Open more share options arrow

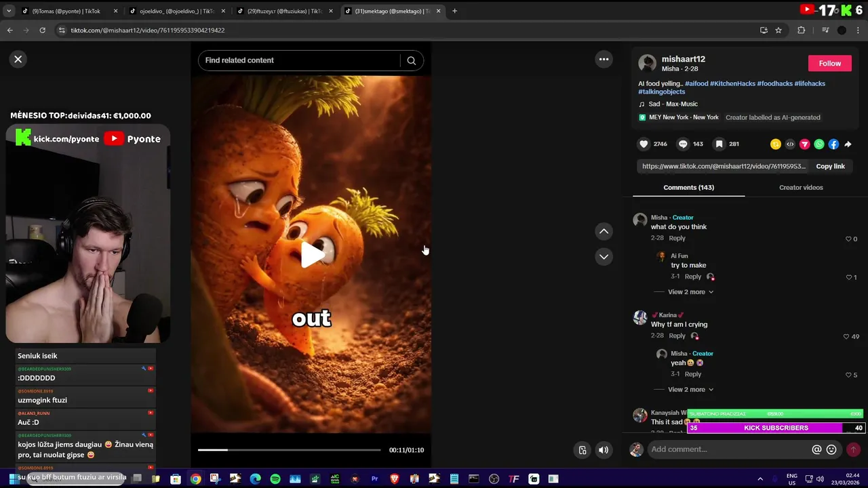[848, 144]
